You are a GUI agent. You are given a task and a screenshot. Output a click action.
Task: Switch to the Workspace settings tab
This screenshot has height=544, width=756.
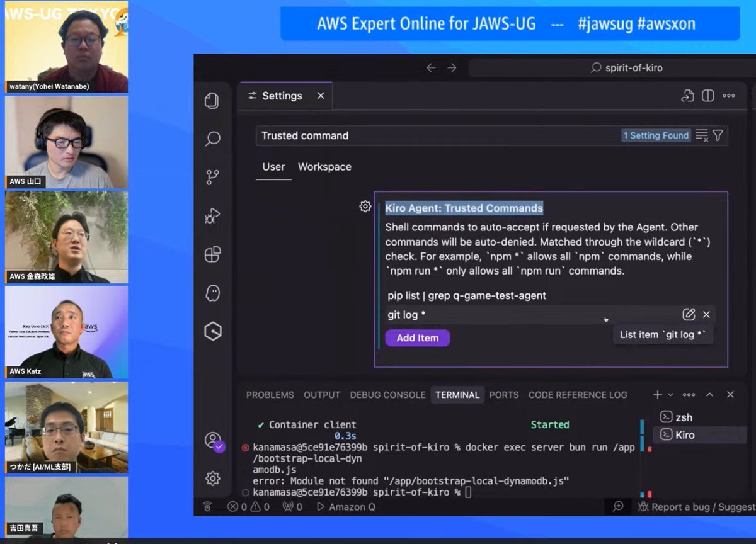coord(324,167)
